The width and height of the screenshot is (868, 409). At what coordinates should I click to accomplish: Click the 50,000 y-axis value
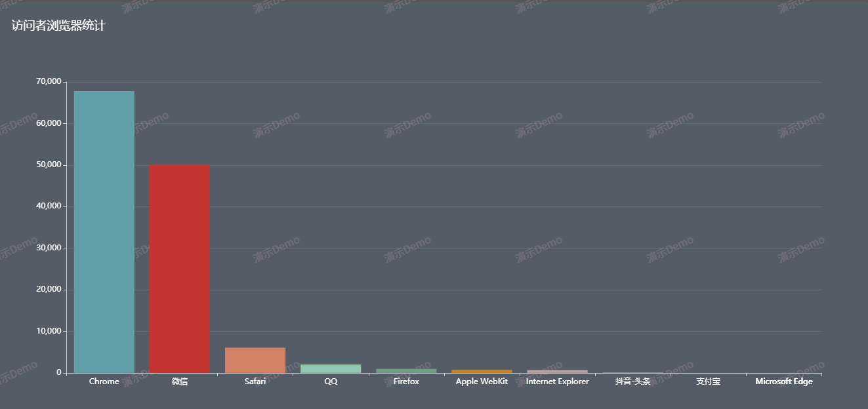tap(49, 165)
